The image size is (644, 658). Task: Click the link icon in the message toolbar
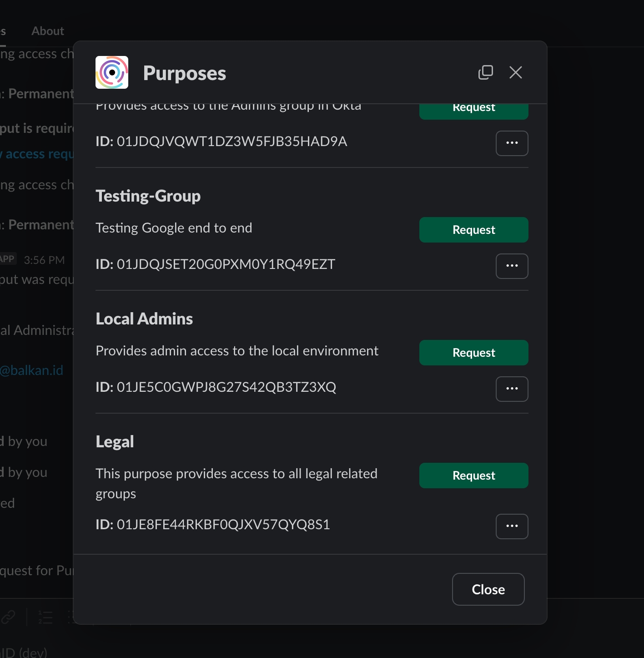click(8, 617)
